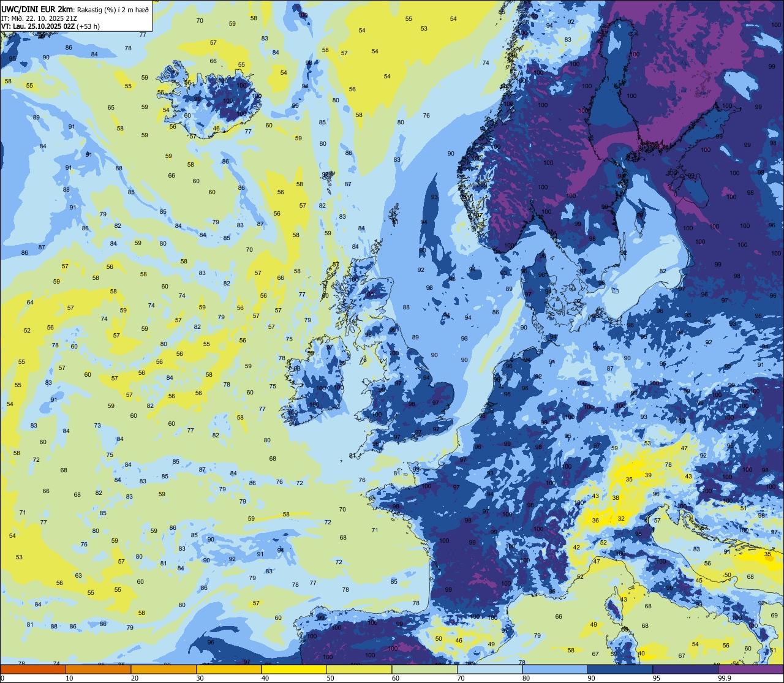Click the dark orange 0–10 legend swatch
784x683 pixels.
click(x=33, y=669)
